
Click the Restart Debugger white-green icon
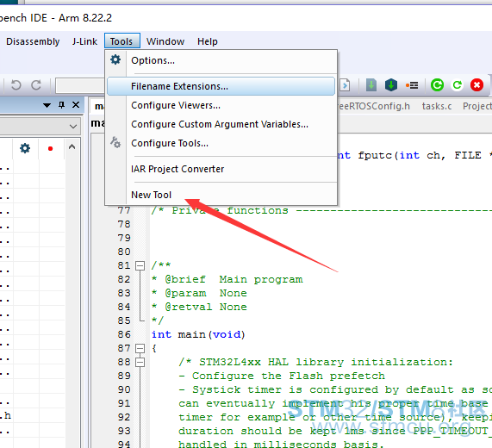(458, 85)
